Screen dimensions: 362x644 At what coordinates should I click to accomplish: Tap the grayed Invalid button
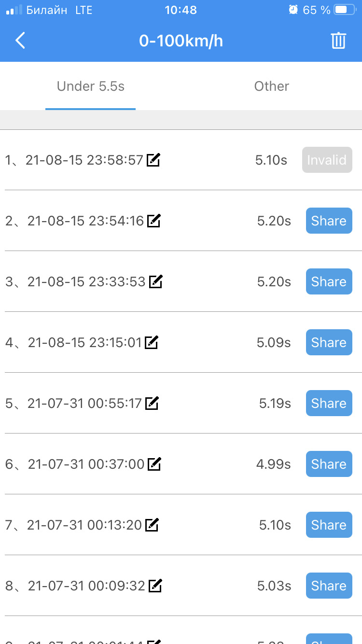327,160
